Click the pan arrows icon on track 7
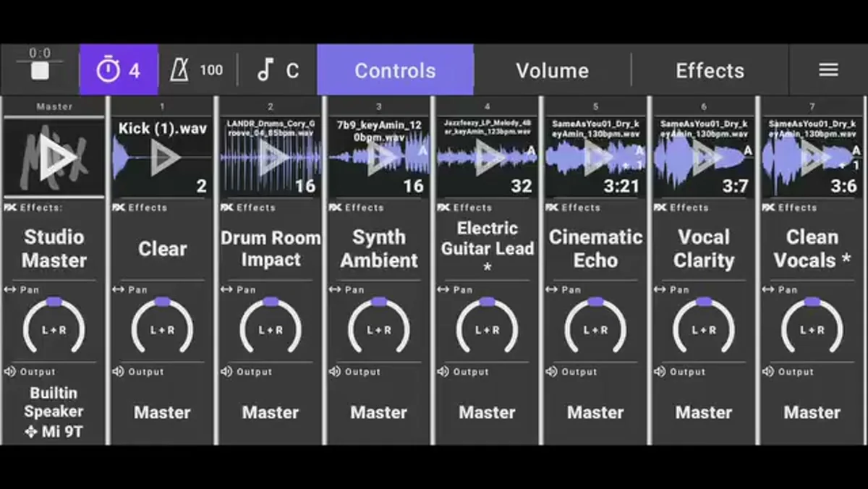 pyautogui.click(x=768, y=289)
